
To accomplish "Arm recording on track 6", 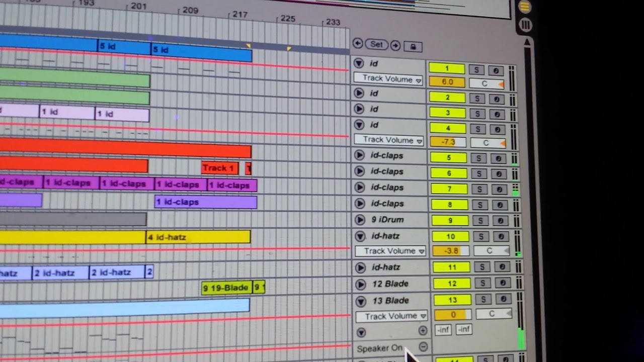I will click(x=498, y=174).
